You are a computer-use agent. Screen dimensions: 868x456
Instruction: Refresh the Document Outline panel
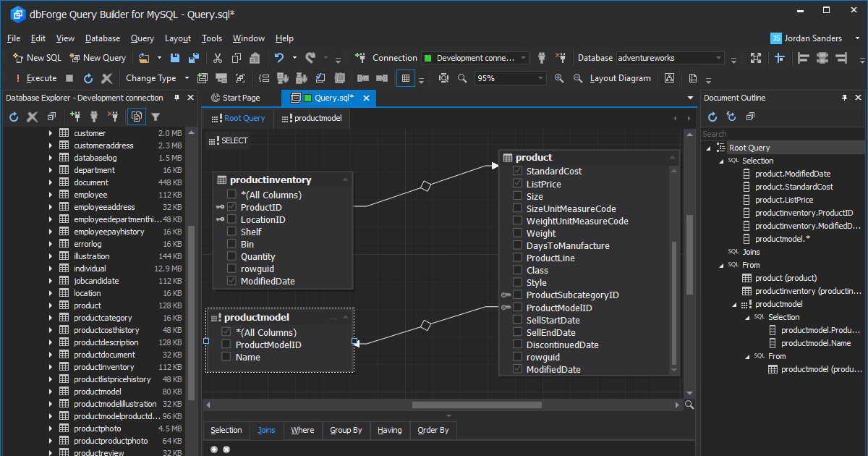712,117
